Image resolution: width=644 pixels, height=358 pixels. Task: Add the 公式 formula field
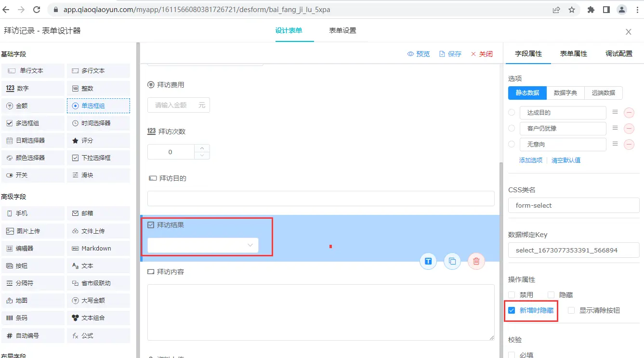coord(98,335)
